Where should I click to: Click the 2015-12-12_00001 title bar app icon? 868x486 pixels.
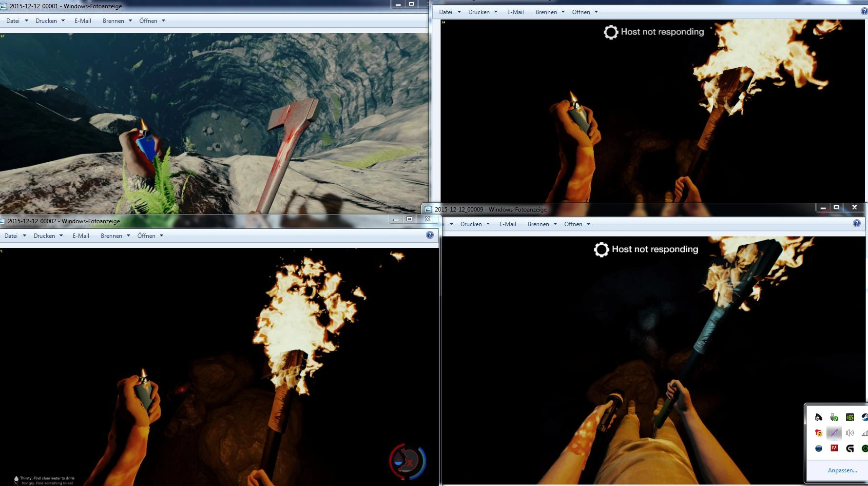point(3,6)
